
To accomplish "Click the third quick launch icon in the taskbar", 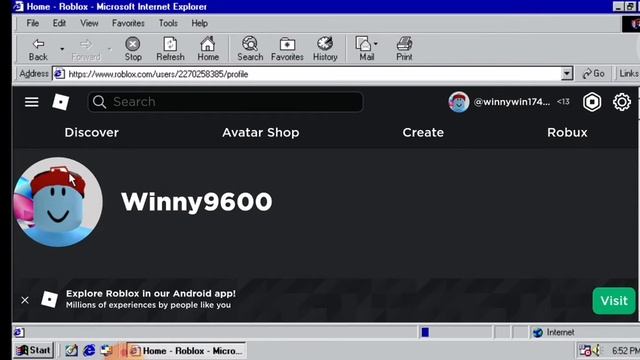I will [107, 350].
